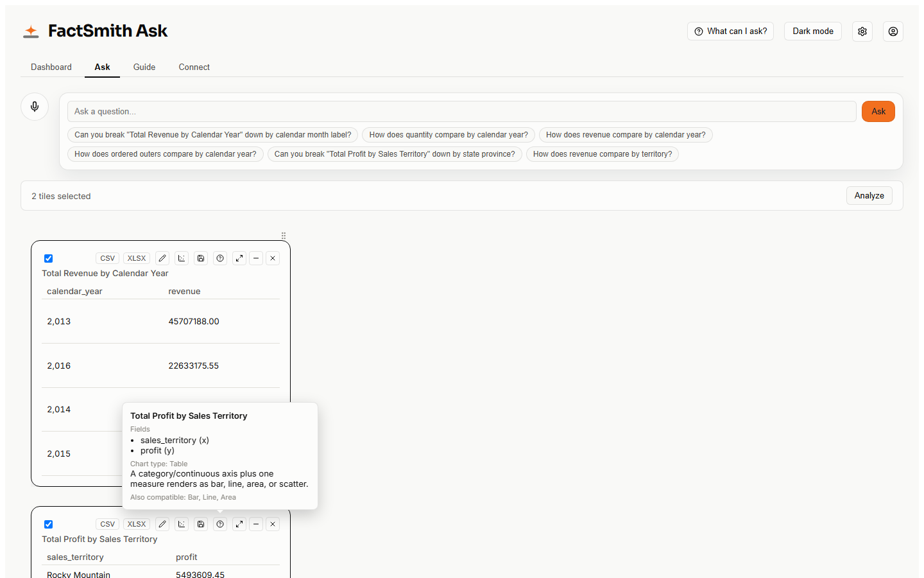924x578 pixels.
Task: Switch to the Guide tab
Action: tap(144, 67)
